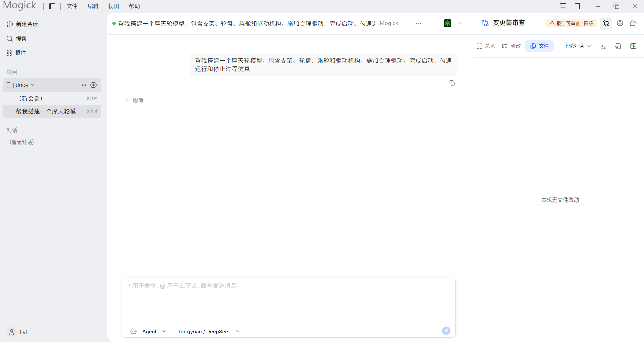
Task: Click the 报告可审查 · 降级 warning badge
Action: click(x=572, y=23)
